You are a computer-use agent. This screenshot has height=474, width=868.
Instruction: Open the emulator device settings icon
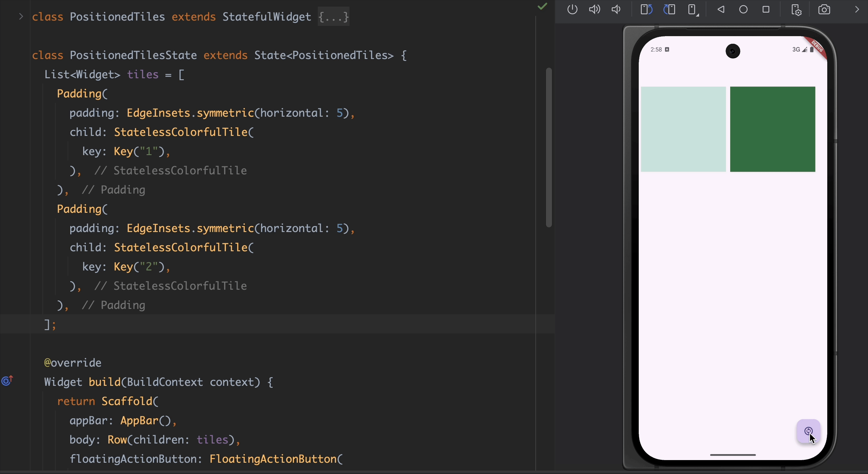pos(796,10)
